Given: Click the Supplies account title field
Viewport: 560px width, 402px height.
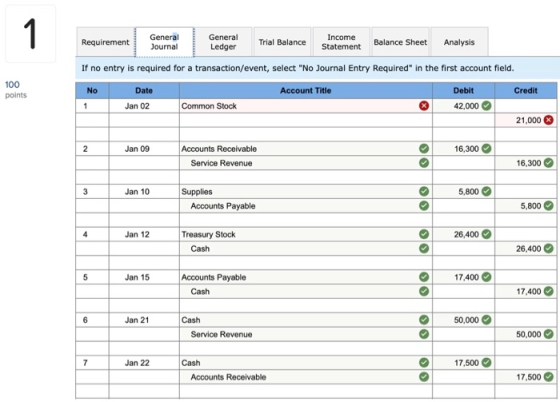Looking at the screenshot, I should tap(306, 191).
